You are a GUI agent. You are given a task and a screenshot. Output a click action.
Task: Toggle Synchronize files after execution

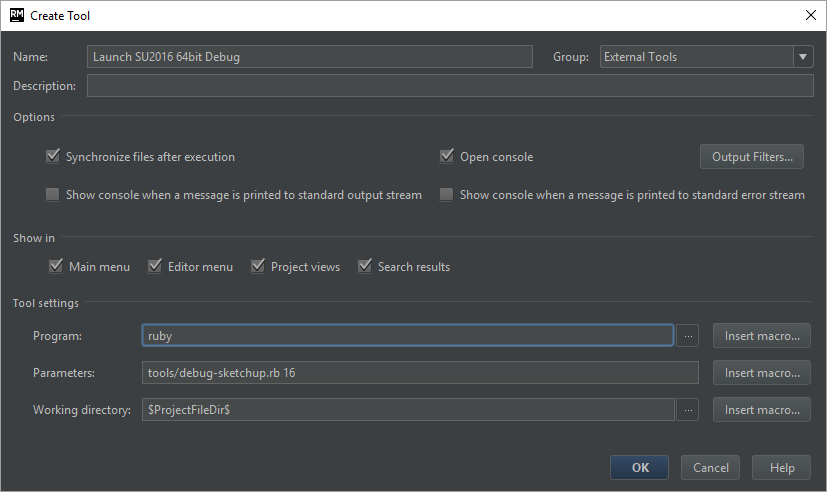coord(53,157)
